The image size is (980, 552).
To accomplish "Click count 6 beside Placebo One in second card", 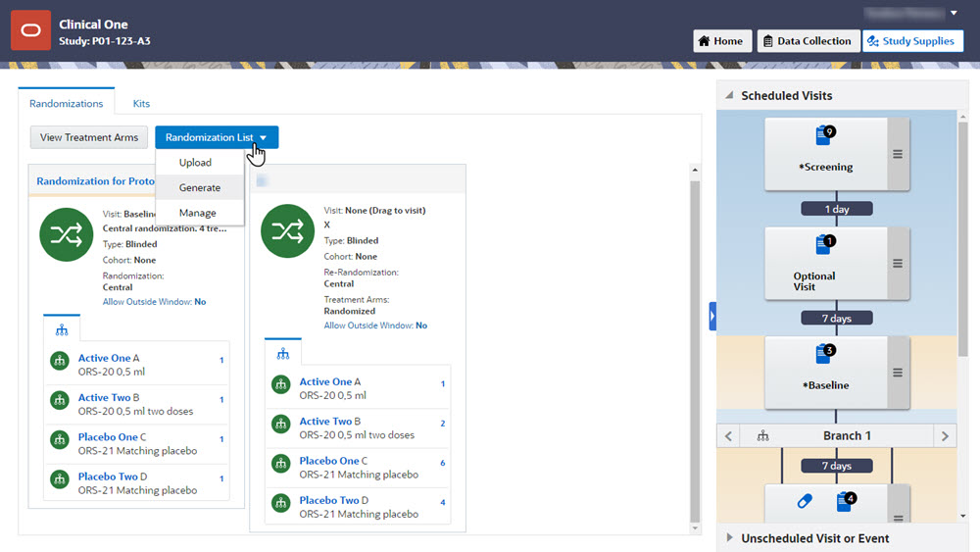I will click(x=443, y=463).
